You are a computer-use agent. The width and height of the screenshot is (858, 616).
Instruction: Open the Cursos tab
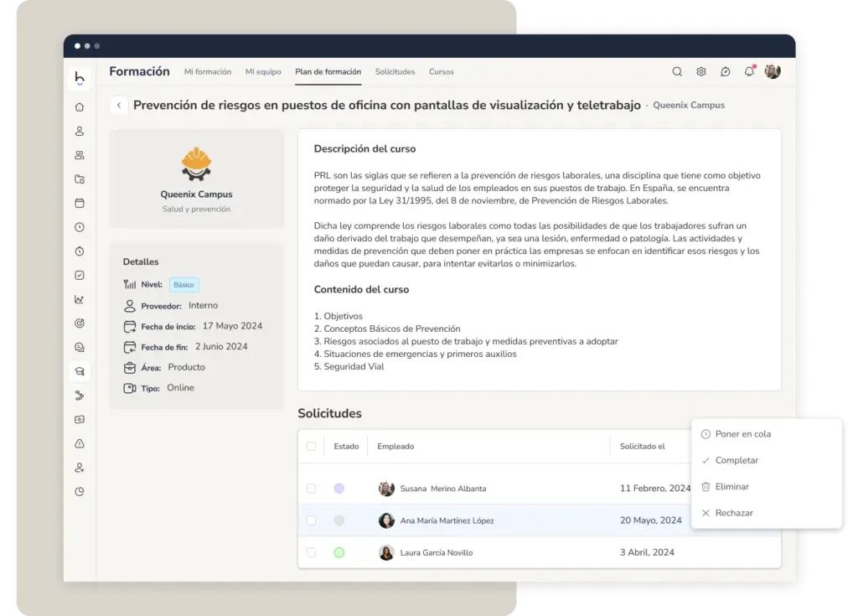(x=442, y=72)
